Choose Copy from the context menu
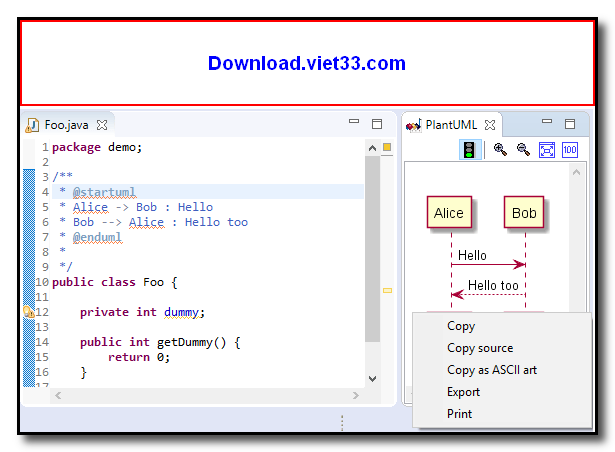The height and width of the screenshot is (452, 615). click(x=461, y=326)
